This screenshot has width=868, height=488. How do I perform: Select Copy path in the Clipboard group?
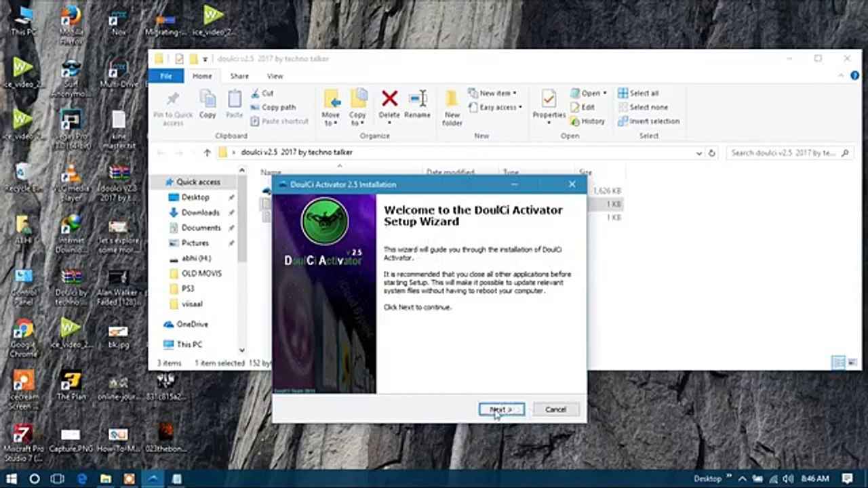pos(273,107)
